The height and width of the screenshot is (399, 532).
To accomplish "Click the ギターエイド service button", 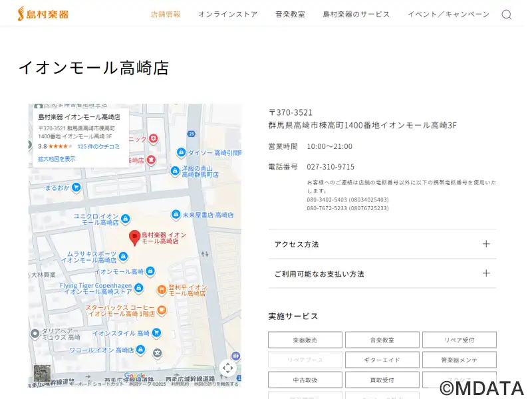I will (382, 360).
